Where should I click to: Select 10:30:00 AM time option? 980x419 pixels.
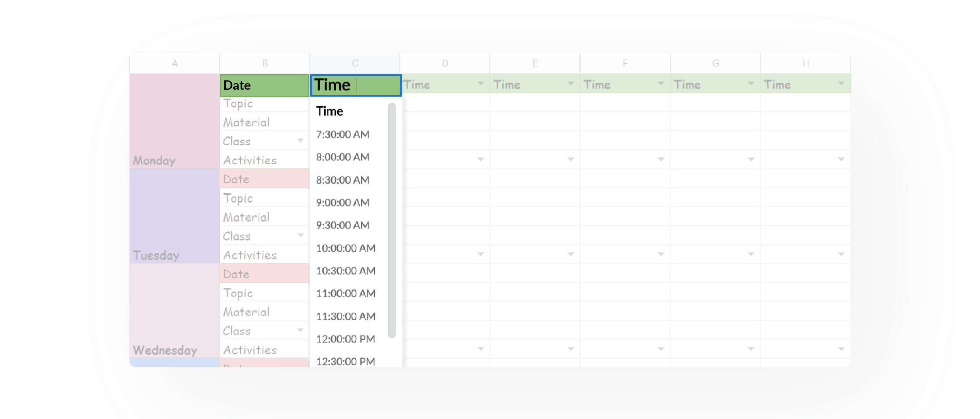tap(345, 271)
